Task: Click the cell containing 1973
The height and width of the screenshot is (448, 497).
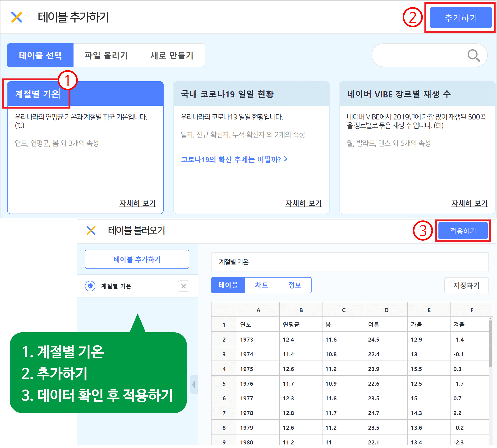Action: pyautogui.click(x=258, y=339)
